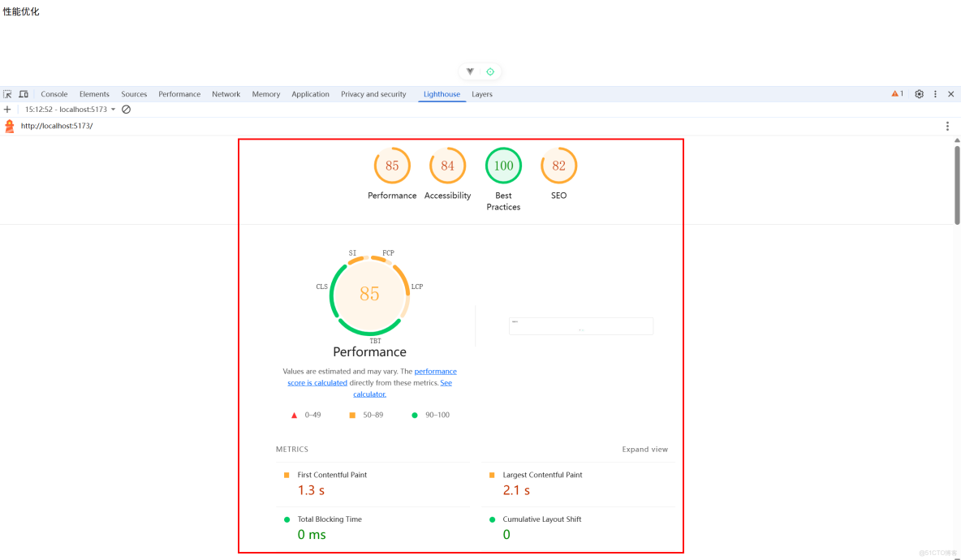Click the Vue devtools floating icon
961x560 pixels.
click(469, 71)
